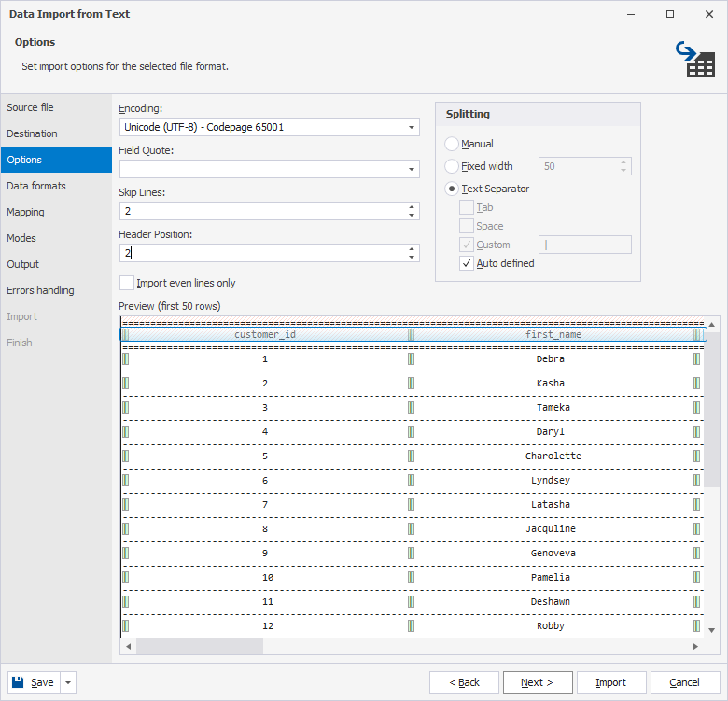Click the right separator marker in Deshawn row
The width and height of the screenshot is (728, 701).
696,601
